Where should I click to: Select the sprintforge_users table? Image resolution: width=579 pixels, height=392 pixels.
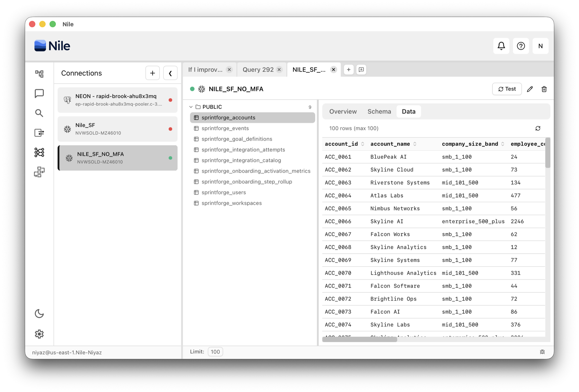point(253,192)
